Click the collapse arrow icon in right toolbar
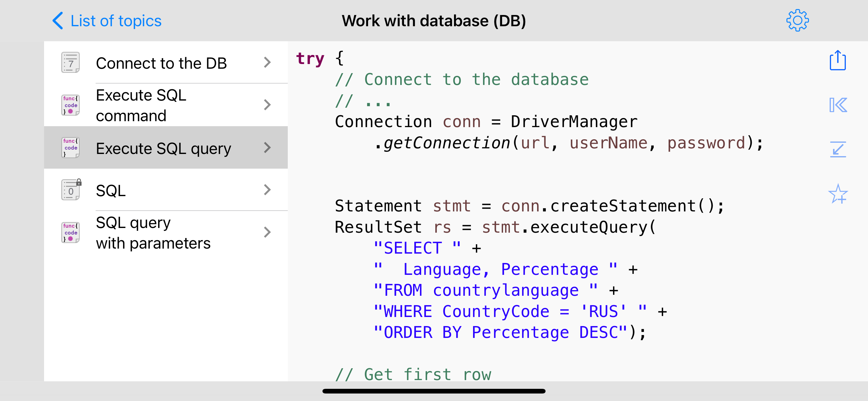This screenshot has height=401, width=868. [x=838, y=149]
